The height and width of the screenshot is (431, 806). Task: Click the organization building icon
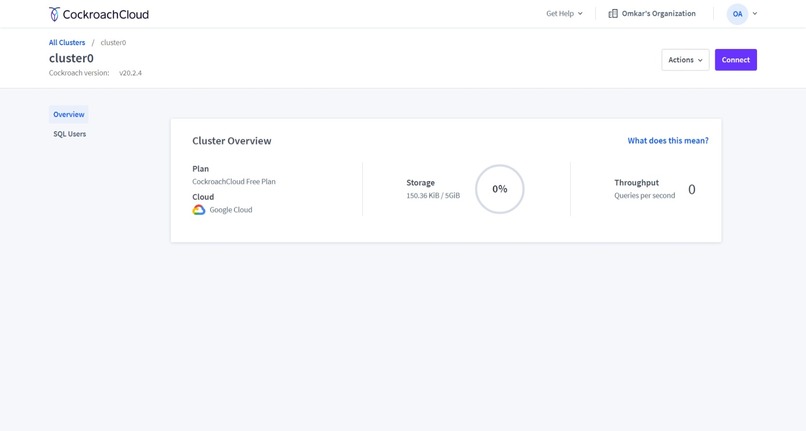tap(613, 14)
